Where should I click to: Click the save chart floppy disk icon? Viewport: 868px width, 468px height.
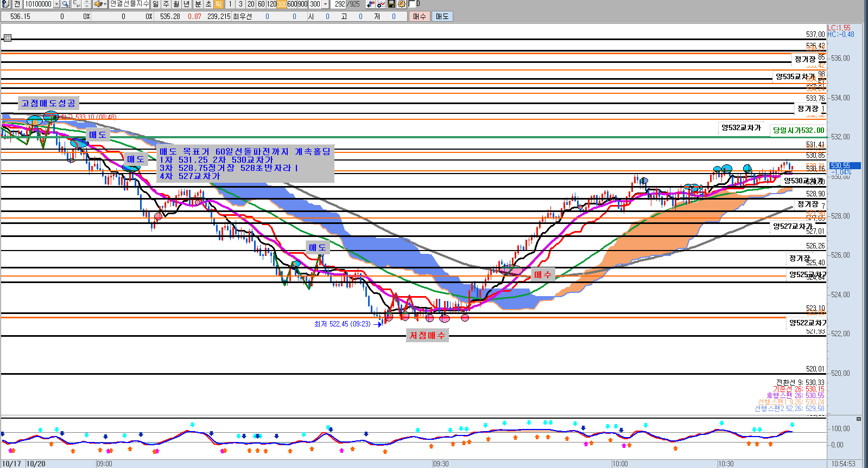coord(391,4)
